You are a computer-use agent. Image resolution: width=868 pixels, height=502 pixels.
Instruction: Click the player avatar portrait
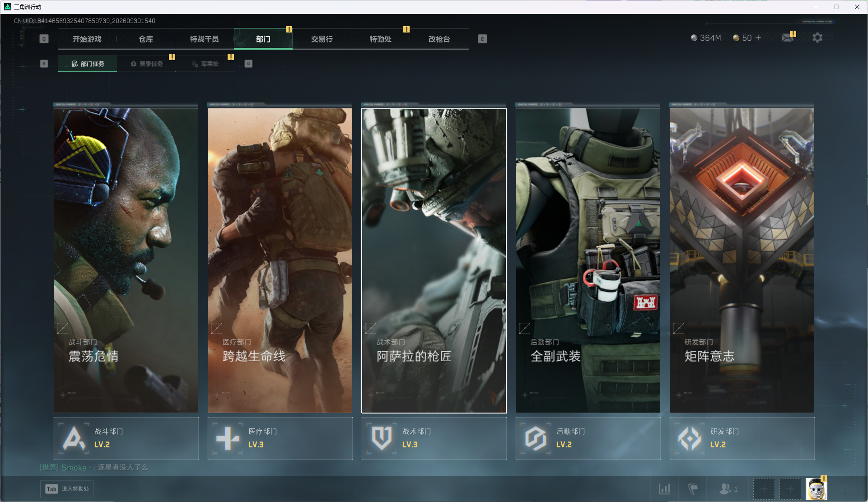point(816,489)
